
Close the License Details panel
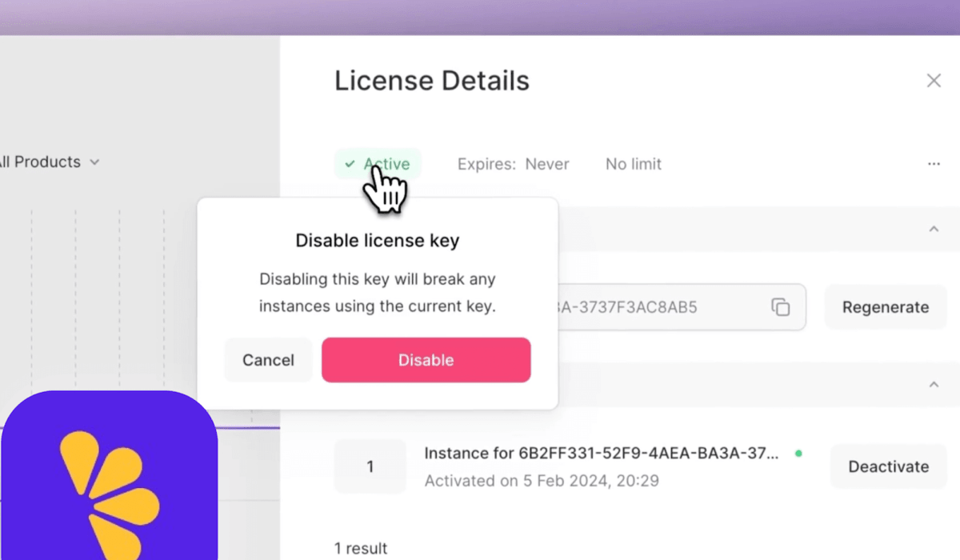[x=934, y=81]
